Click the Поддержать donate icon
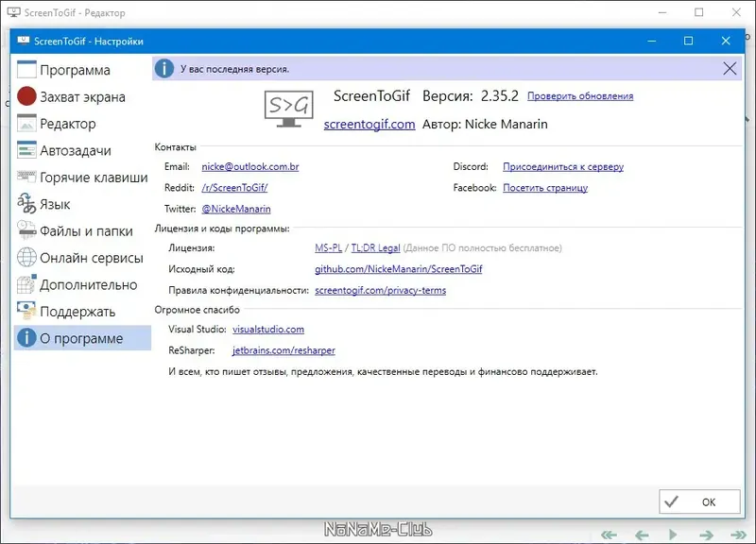This screenshot has width=756, height=544. (x=26, y=311)
